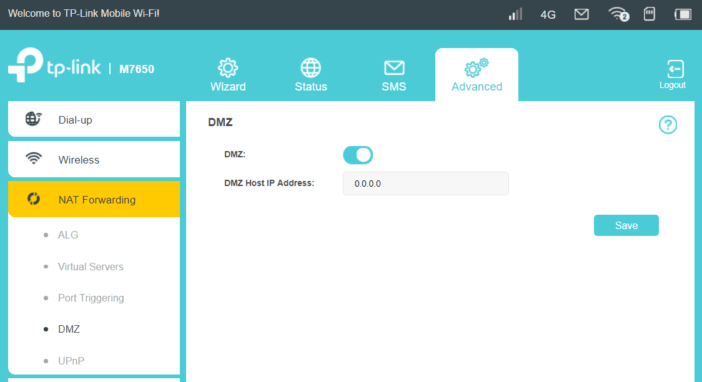The image size is (702, 382).
Task: Click the battery level icon
Action: point(683,14)
